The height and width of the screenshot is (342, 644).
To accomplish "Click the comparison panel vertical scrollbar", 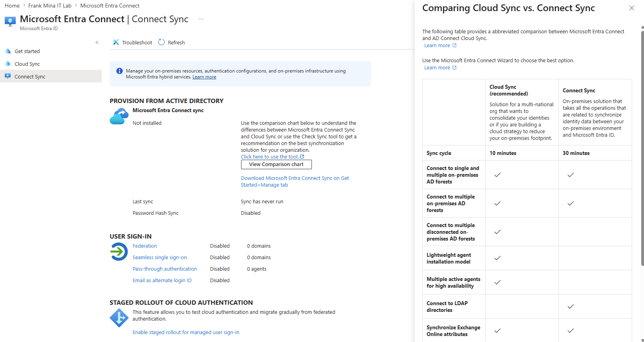I will point(642,147).
